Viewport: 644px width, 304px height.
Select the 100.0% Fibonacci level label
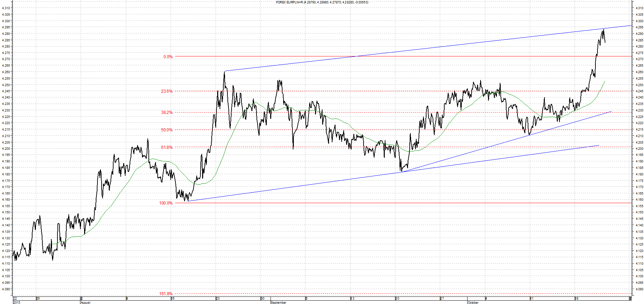click(166, 203)
